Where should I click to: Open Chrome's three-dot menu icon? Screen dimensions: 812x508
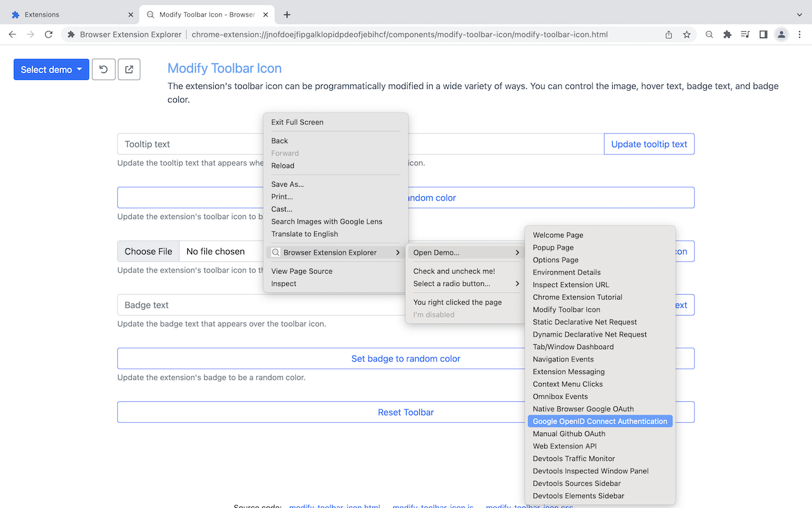point(799,34)
